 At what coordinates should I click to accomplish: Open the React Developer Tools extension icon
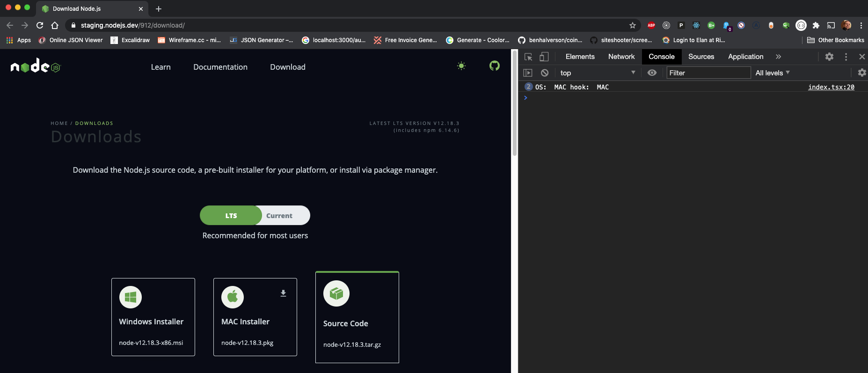click(x=696, y=25)
